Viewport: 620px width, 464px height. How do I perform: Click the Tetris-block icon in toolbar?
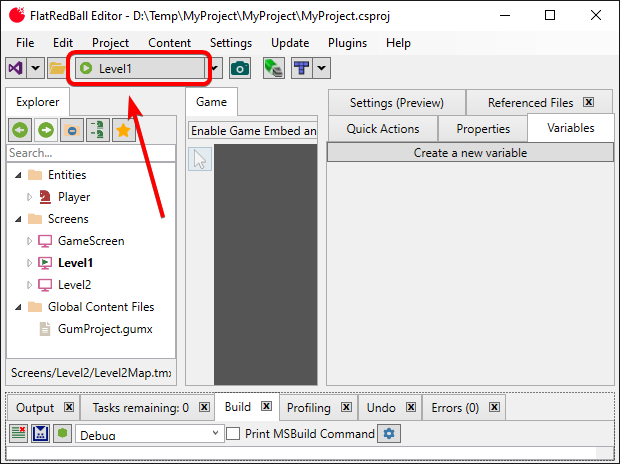point(301,68)
